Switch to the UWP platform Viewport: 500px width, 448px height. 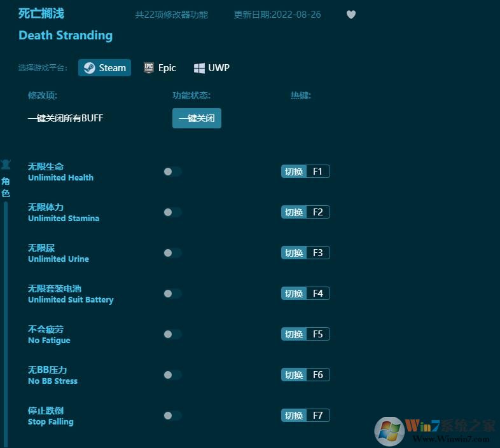click(212, 67)
